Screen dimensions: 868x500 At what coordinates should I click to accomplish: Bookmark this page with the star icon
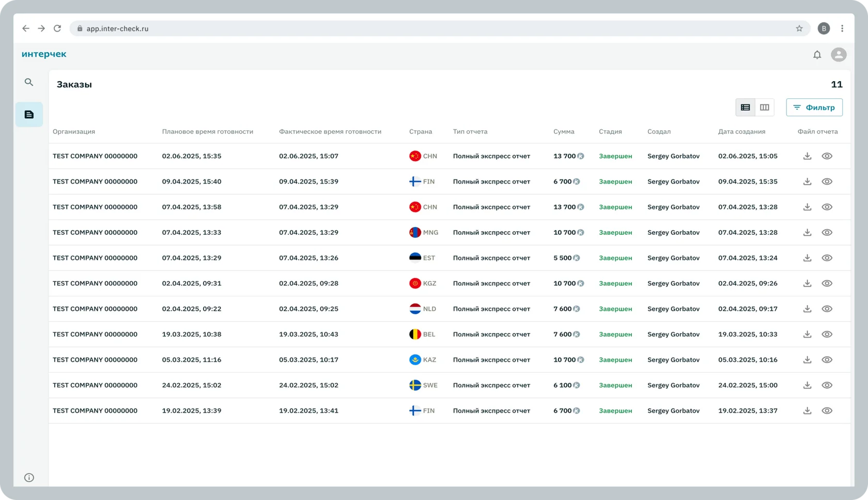click(799, 28)
